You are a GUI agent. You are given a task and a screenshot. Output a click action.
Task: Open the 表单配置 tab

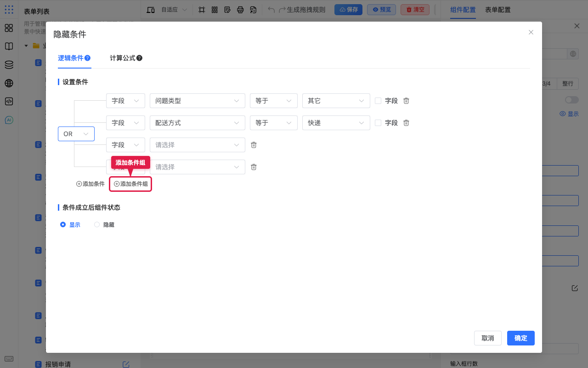click(498, 10)
